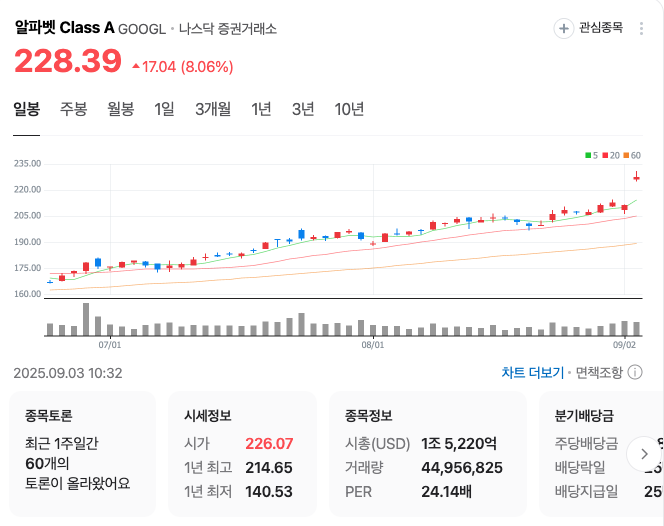Click the 시가 value 226.07
Screen dimensions: 664x526
coord(269,443)
